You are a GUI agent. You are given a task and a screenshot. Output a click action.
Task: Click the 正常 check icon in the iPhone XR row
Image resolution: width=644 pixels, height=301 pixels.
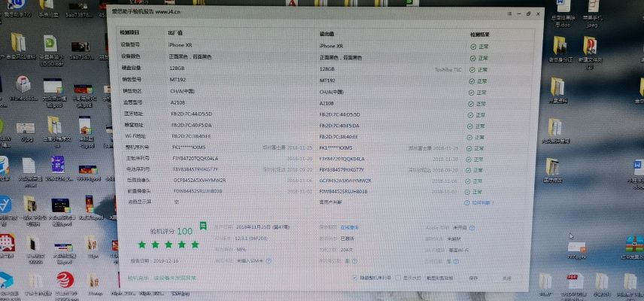[x=472, y=47]
